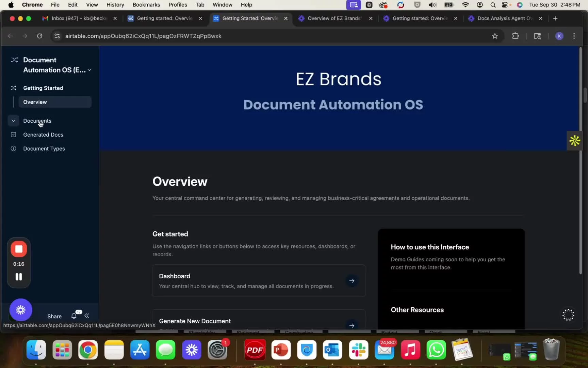Click the notifications bell icon
Viewport: 588px width, 368px height.
74,316
